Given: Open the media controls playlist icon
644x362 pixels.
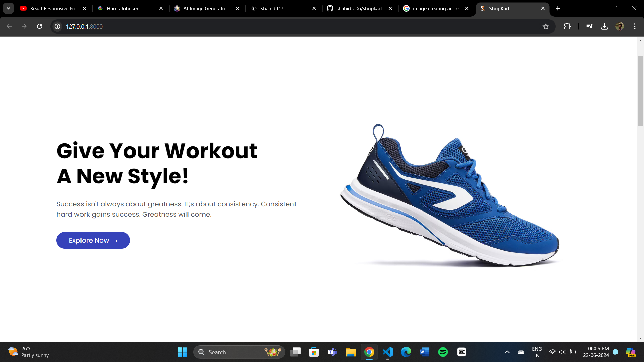Looking at the screenshot, I should click(x=589, y=26).
